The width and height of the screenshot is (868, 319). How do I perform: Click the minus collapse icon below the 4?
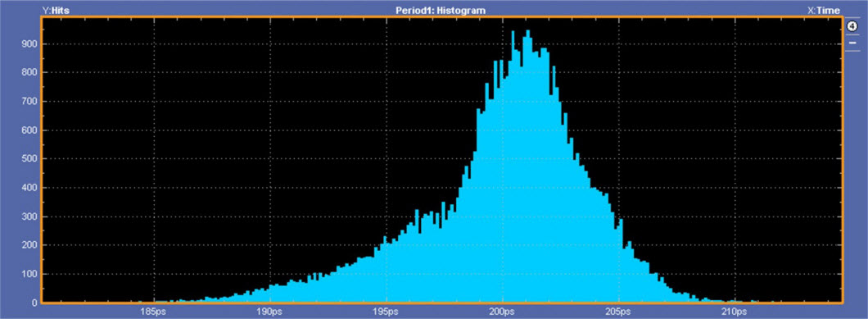tap(852, 43)
